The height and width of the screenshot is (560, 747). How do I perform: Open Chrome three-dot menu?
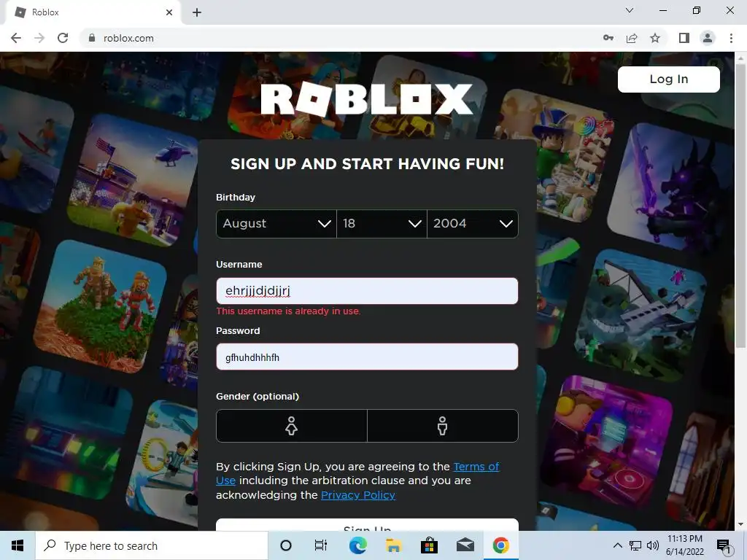point(731,38)
